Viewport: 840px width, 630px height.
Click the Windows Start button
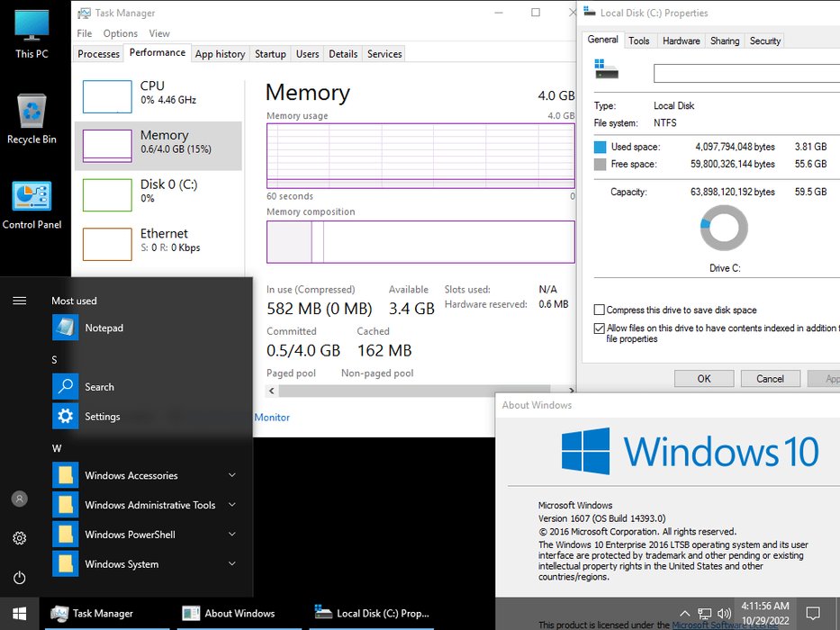[19, 613]
